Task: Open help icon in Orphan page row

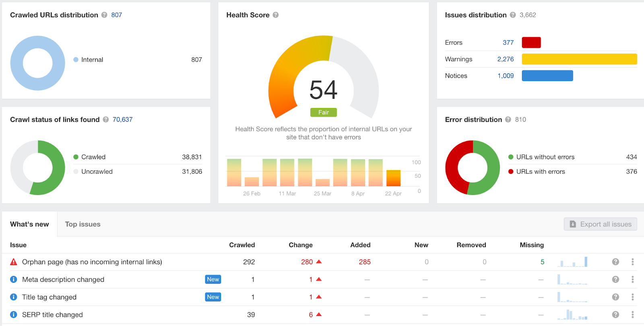Action: [x=615, y=262]
